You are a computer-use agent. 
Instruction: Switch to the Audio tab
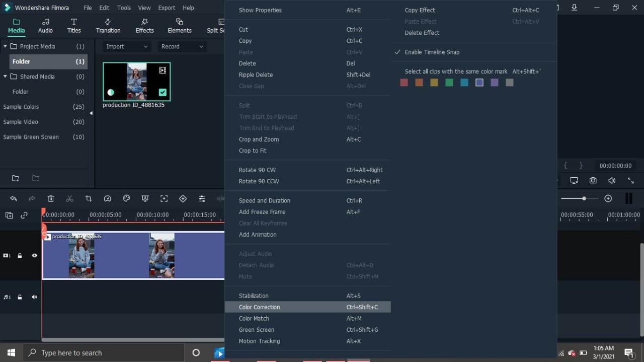[45, 25]
